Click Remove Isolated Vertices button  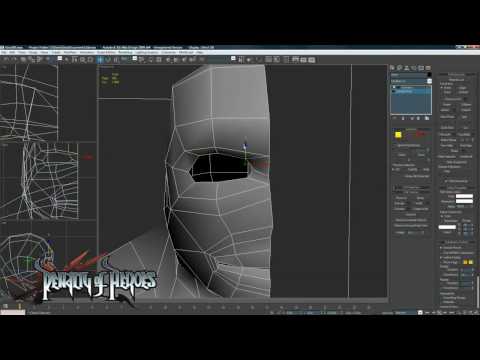[x=411, y=220]
